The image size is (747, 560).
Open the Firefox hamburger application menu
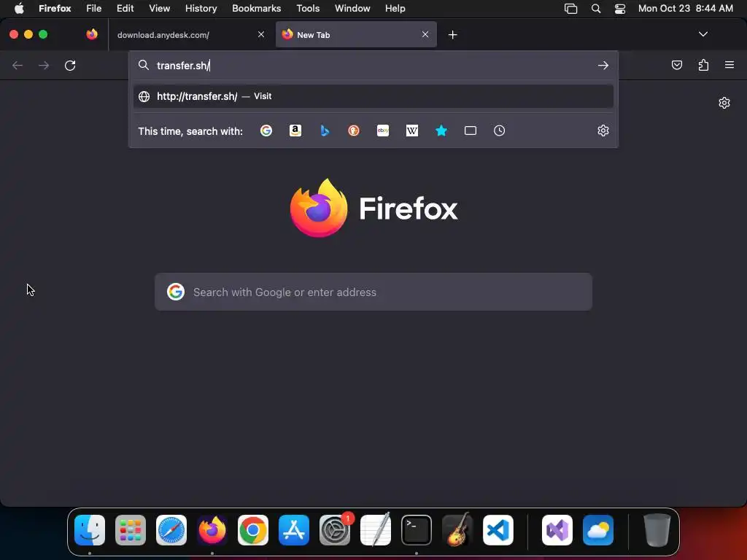tap(729, 65)
